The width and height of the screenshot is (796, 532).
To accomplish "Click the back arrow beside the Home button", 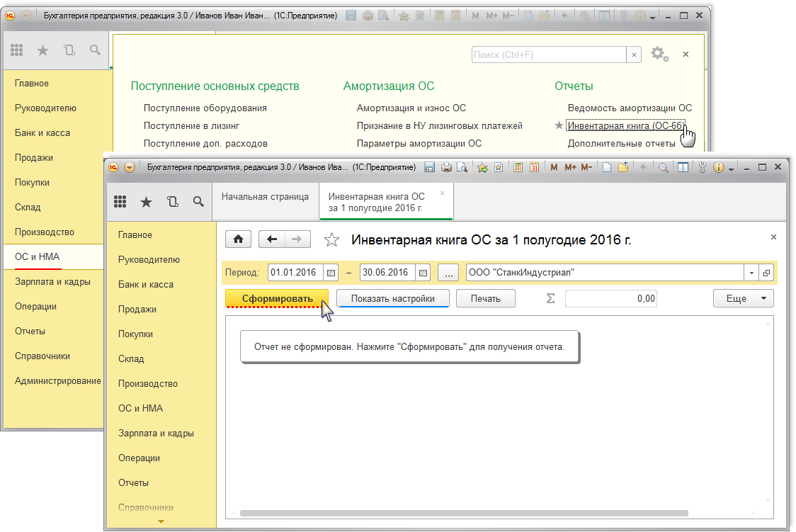I will 271,239.
